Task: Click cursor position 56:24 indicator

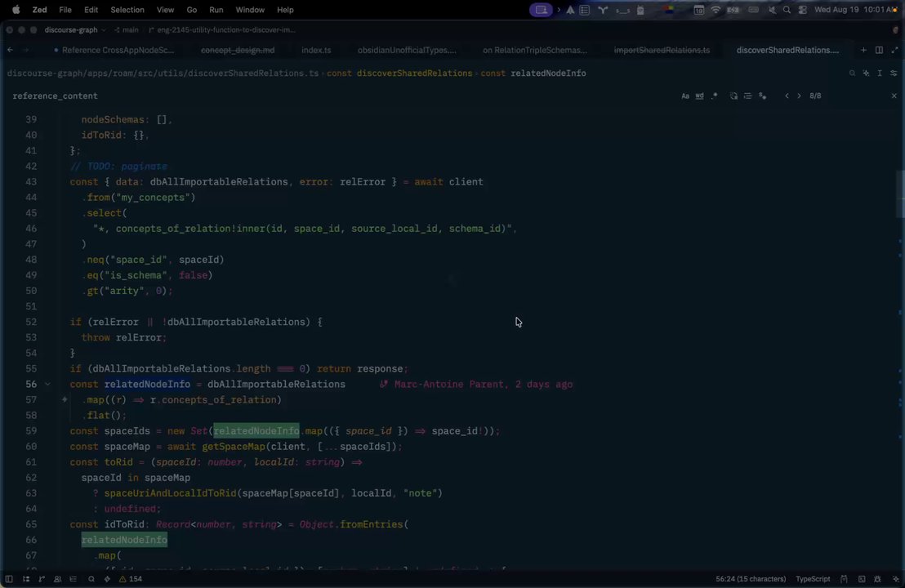Action: pyautogui.click(x=751, y=579)
